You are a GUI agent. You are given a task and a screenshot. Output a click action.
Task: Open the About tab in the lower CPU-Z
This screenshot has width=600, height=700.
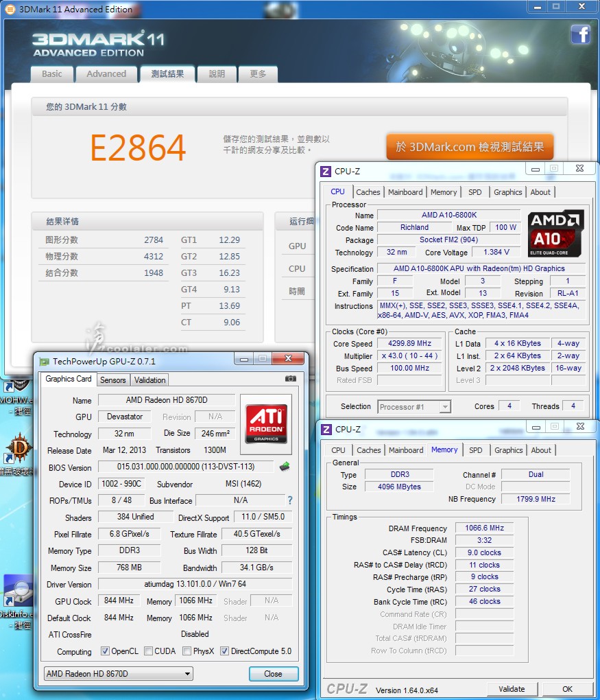tap(540, 450)
